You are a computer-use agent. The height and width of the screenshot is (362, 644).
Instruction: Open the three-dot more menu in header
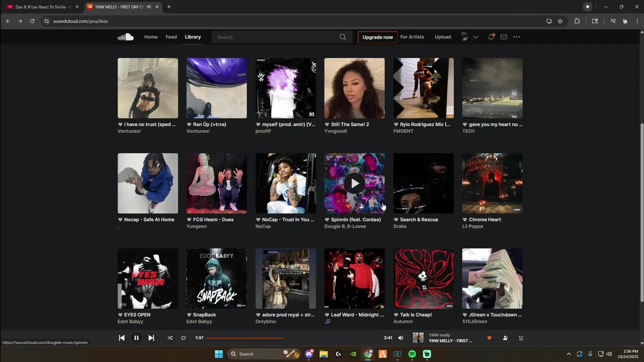516,37
